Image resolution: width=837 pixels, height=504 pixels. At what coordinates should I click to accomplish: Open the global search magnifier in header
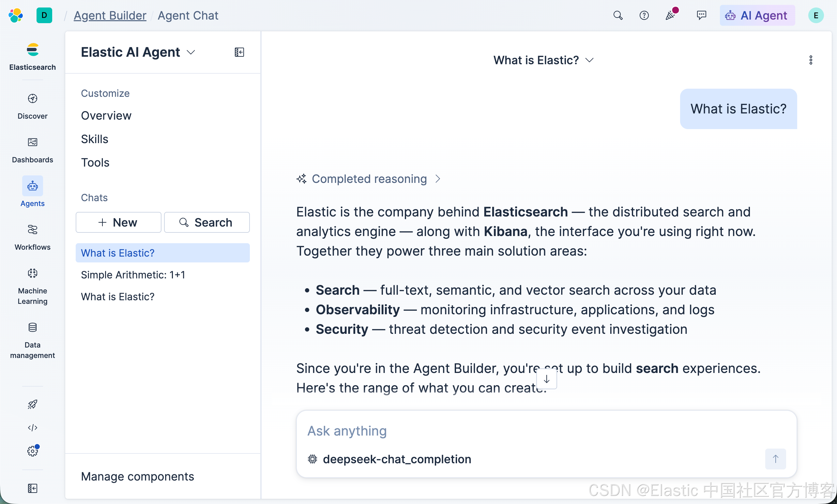[618, 15]
